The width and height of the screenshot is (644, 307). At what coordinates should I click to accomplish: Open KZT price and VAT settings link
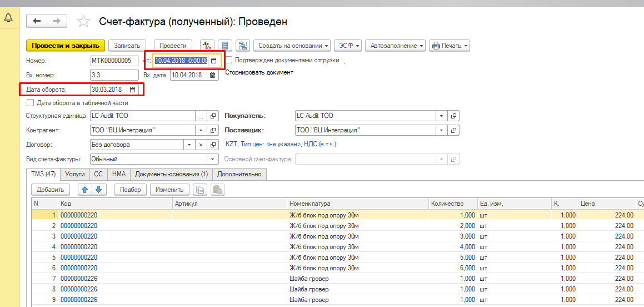pos(281,145)
